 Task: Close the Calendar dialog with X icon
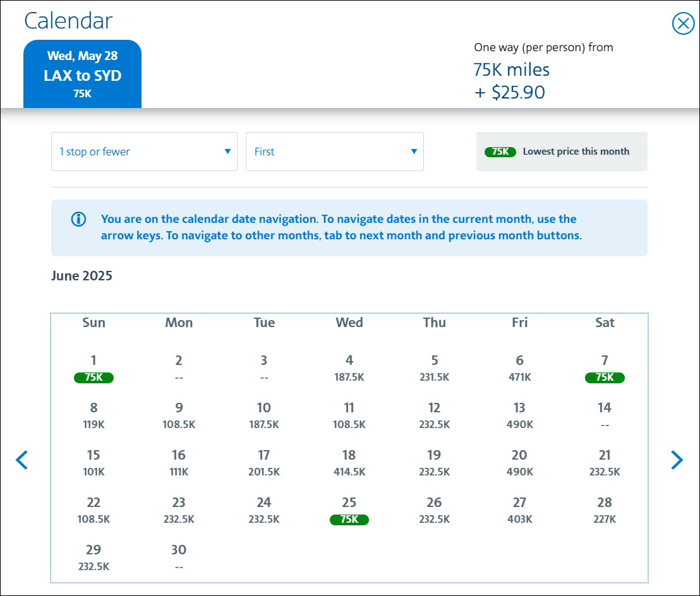click(x=683, y=23)
